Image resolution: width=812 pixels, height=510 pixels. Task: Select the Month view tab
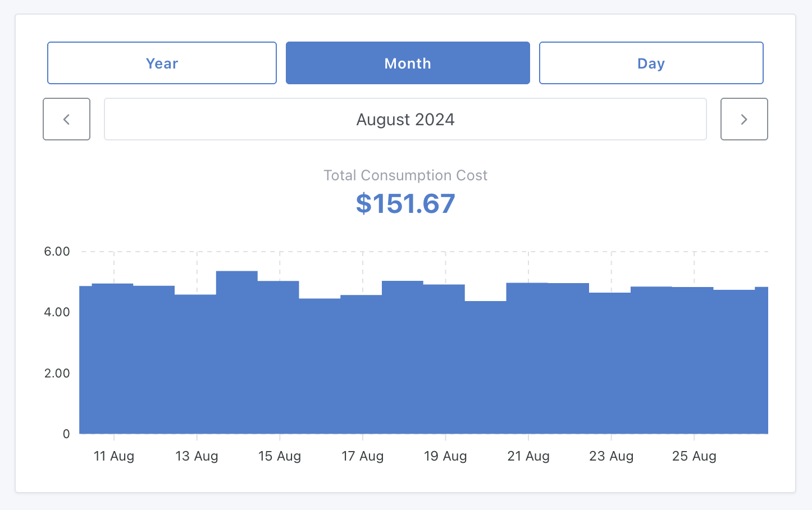(407, 63)
